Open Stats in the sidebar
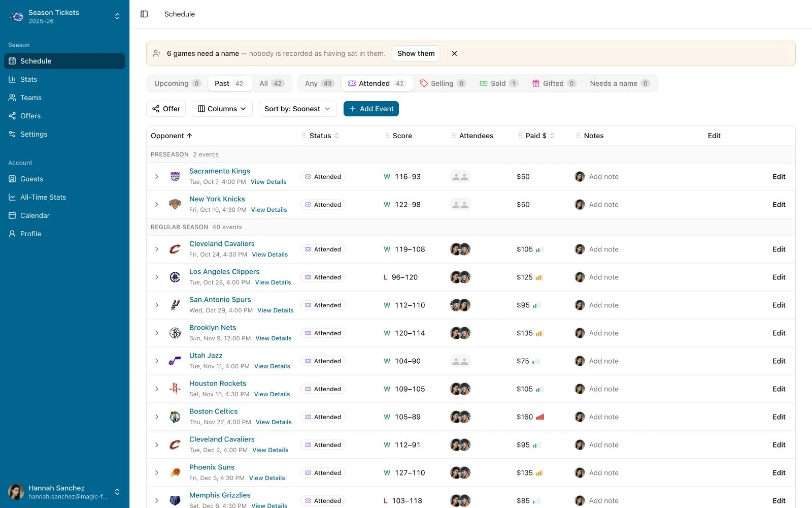Viewport: 812px width, 508px height. coord(65,79)
